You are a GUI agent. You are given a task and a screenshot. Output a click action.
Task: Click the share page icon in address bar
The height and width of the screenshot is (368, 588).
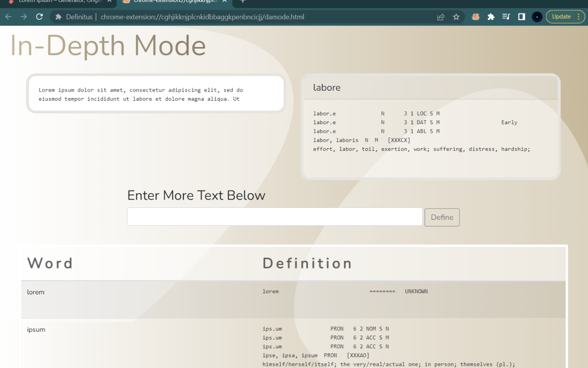441,17
